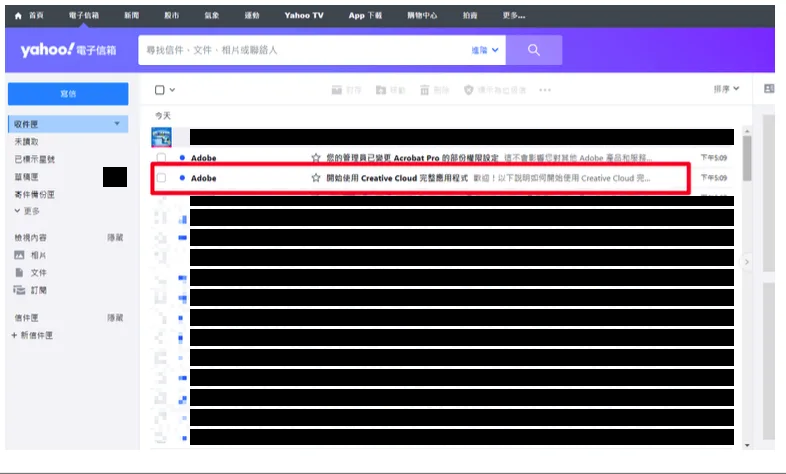Screen dimensions: 786x474
Task: Click the blue compose (寫信) button
Action: pyautogui.click(x=68, y=94)
